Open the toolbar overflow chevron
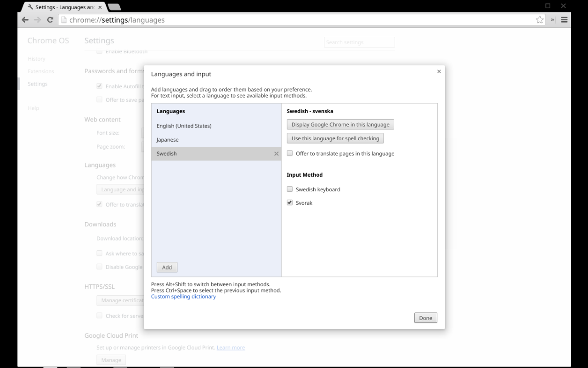Screen dimensions: 588x368 552,20
